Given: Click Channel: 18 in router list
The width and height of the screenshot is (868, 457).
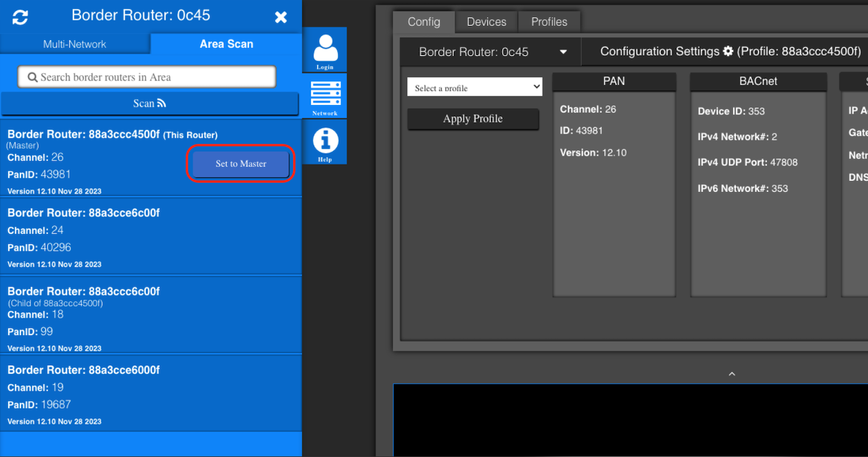Looking at the screenshot, I should 35,314.
